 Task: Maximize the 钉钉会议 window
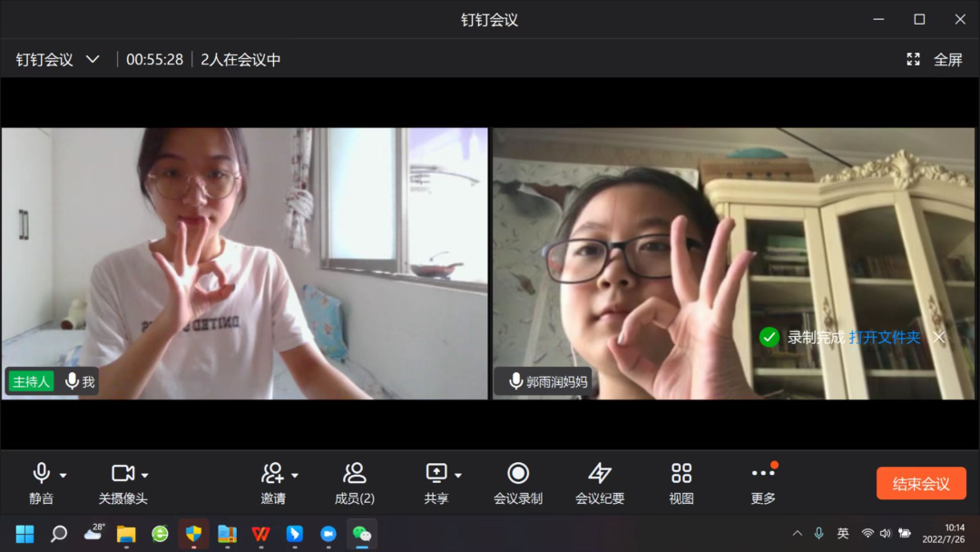919,19
